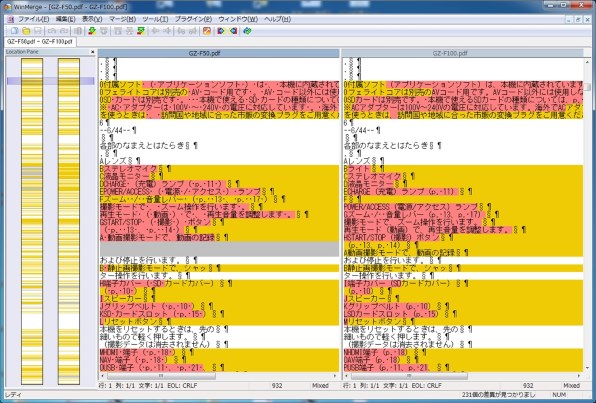This screenshot has width=596, height=403.
Task: Jump to next difference with green arrow
Action: [x=92, y=31]
